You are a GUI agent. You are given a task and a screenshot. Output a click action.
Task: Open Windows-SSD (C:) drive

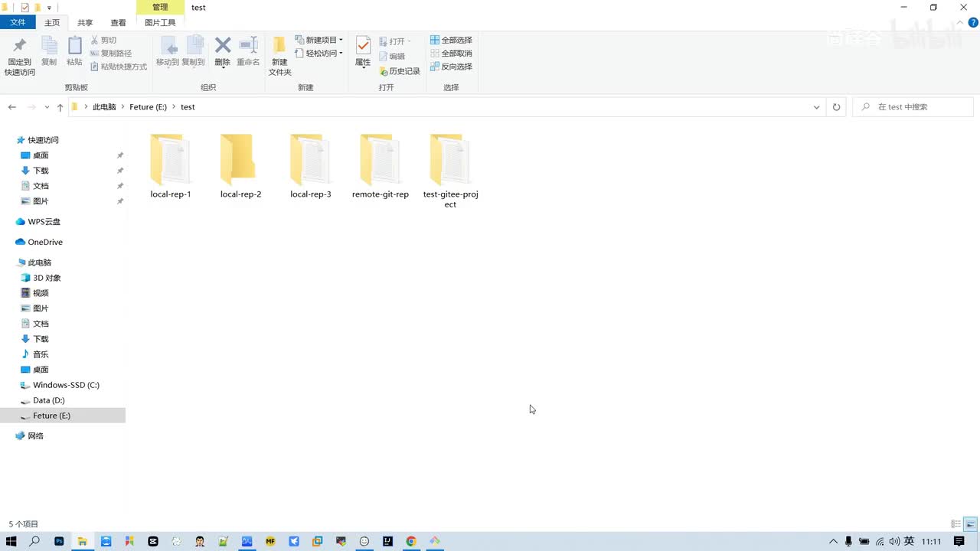[66, 385]
